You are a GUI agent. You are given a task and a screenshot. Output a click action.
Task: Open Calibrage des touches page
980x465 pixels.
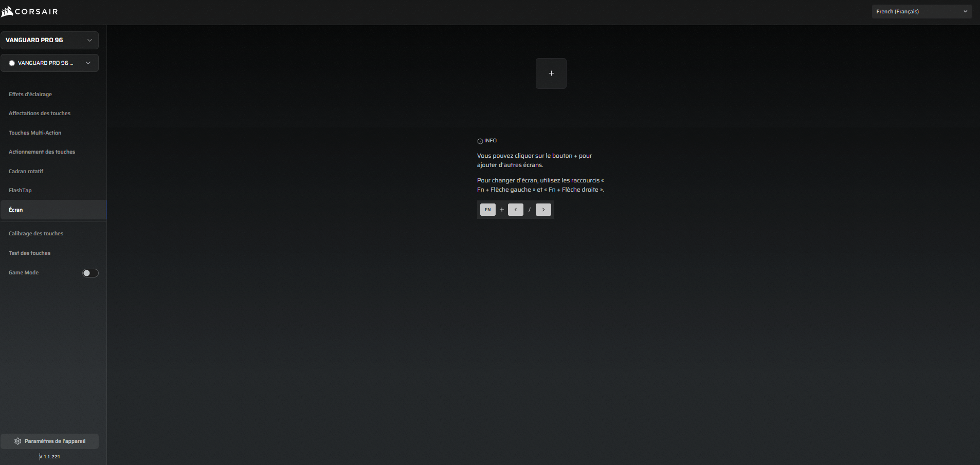[x=36, y=234]
